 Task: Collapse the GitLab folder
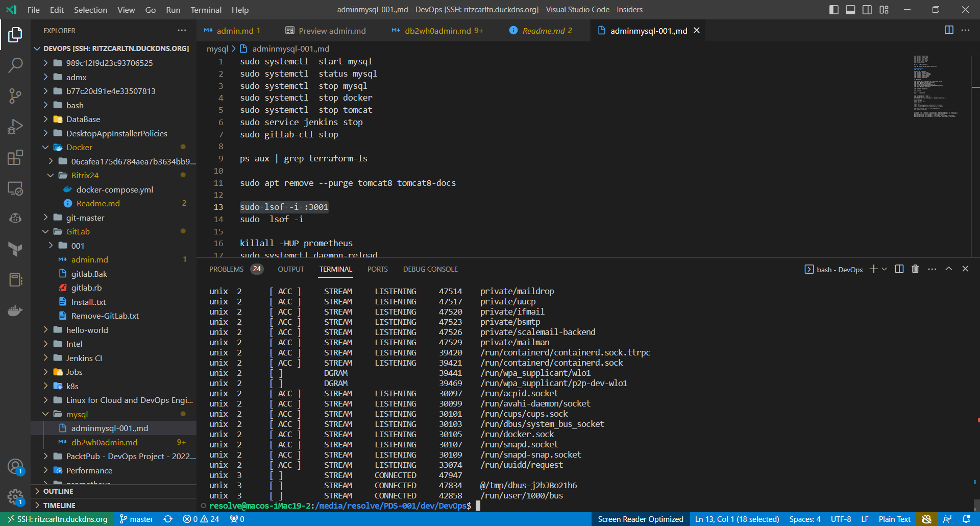pyautogui.click(x=113, y=231)
